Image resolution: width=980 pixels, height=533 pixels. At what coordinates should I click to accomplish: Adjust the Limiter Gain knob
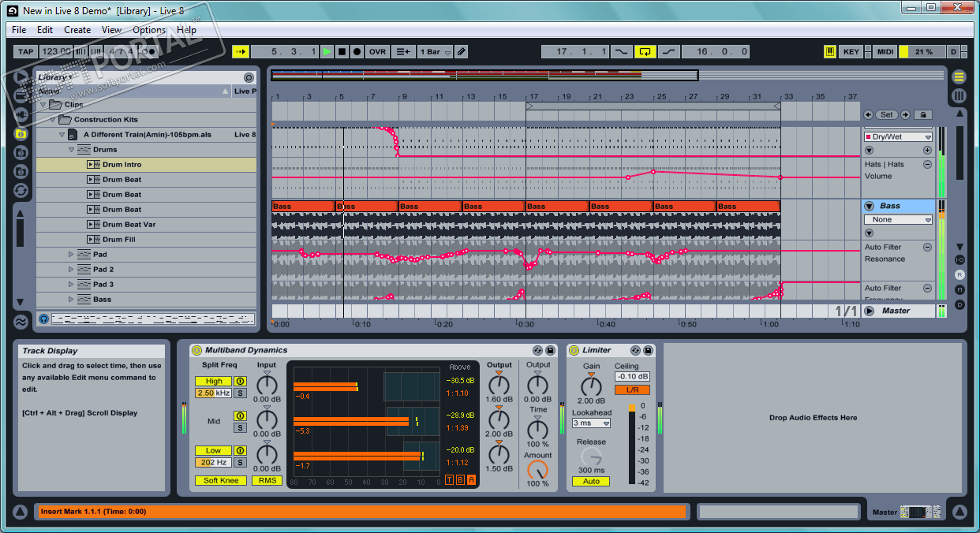[x=590, y=385]
